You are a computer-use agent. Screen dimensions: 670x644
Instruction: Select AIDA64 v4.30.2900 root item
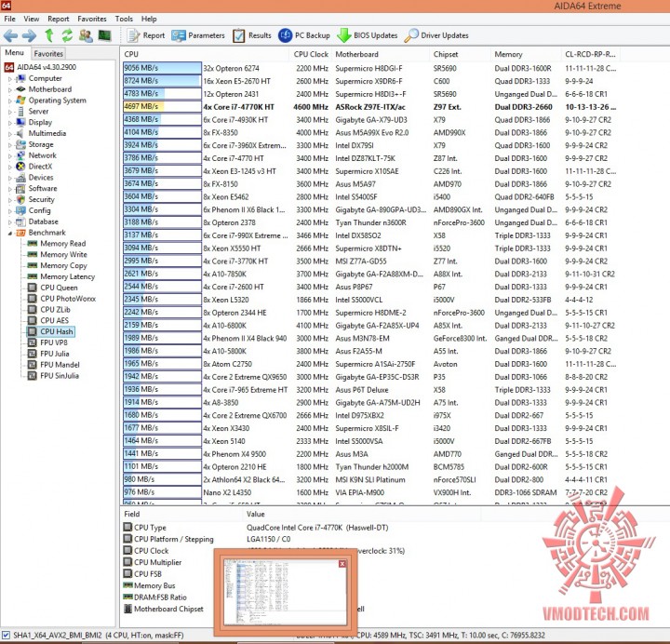(x=40, y=67)
